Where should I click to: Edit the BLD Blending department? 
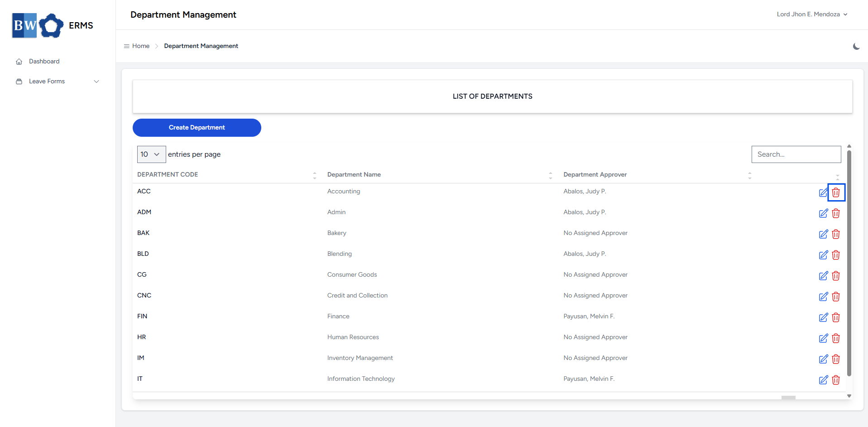click(823, 255)
